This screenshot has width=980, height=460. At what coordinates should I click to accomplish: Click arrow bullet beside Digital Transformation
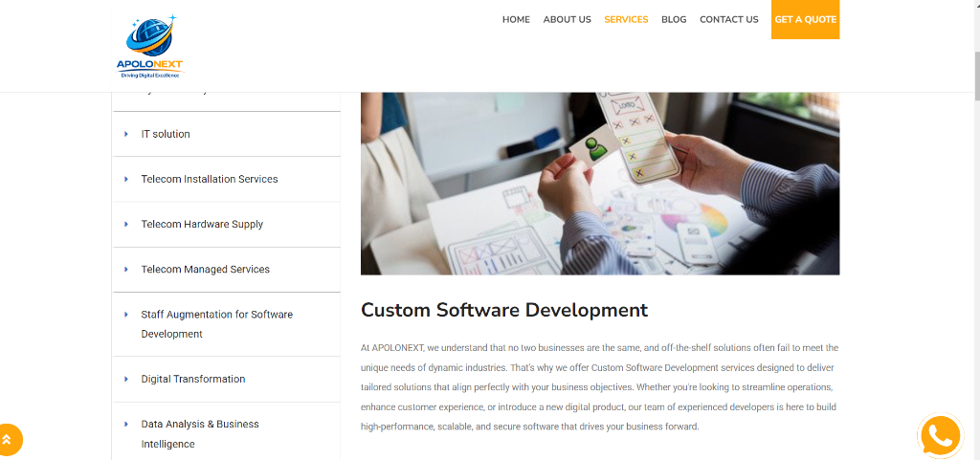[126, 379]
